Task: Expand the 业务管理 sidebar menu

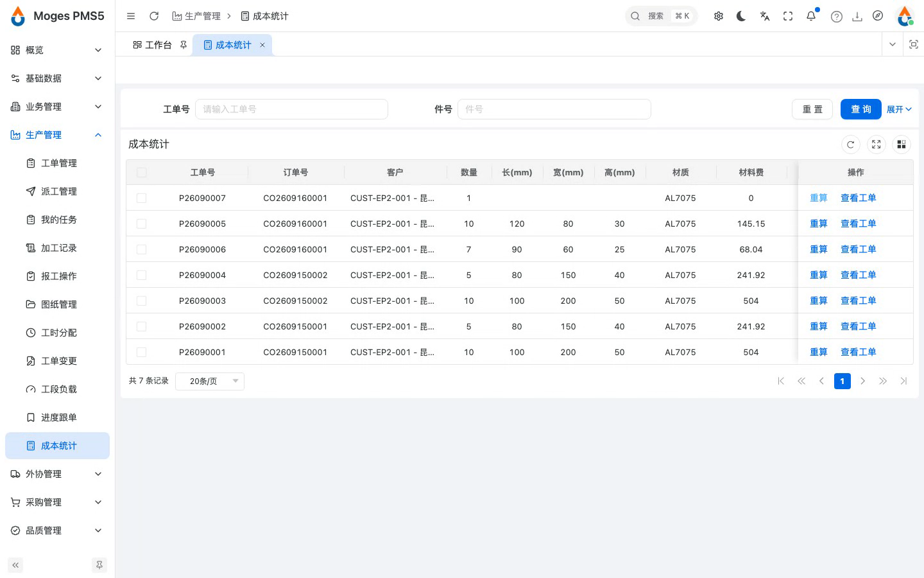Action: tap(57, 107)
